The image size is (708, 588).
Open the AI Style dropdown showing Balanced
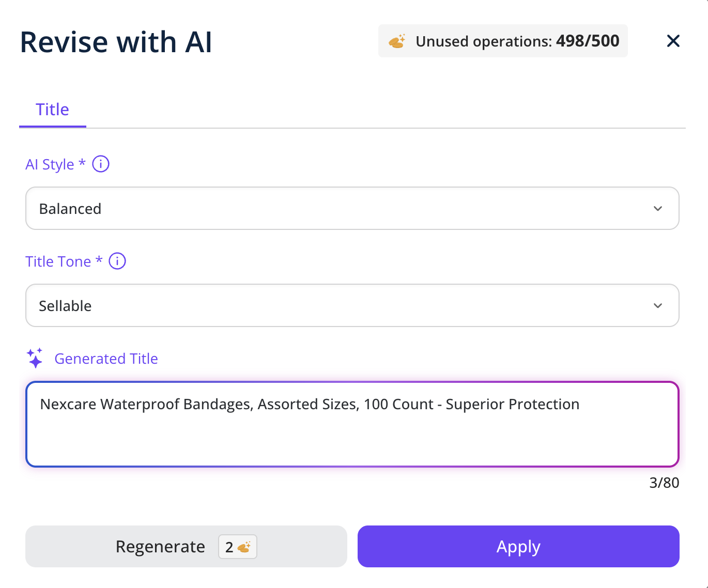(x=352, y=208)
